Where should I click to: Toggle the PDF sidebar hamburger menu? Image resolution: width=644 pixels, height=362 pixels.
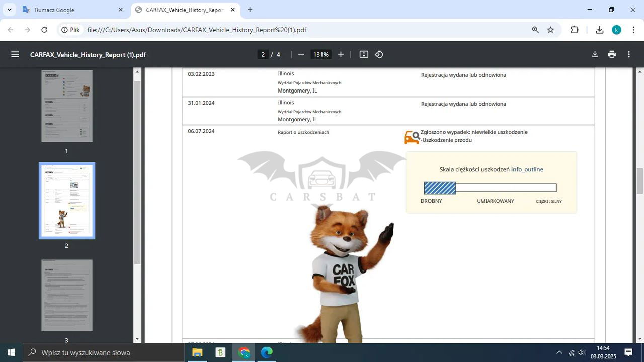pyautogui.click(x=15, y=54)
